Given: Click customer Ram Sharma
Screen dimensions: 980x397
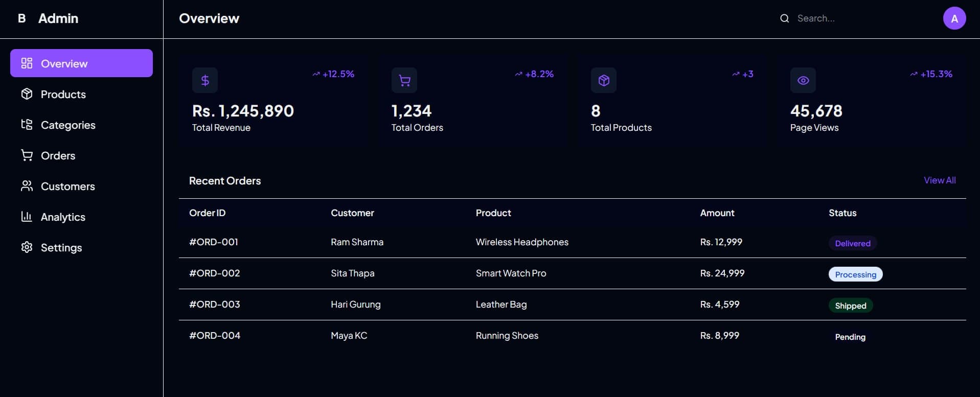Looking at the screenshot, I should pyautogui.click(x=357, y=242).
